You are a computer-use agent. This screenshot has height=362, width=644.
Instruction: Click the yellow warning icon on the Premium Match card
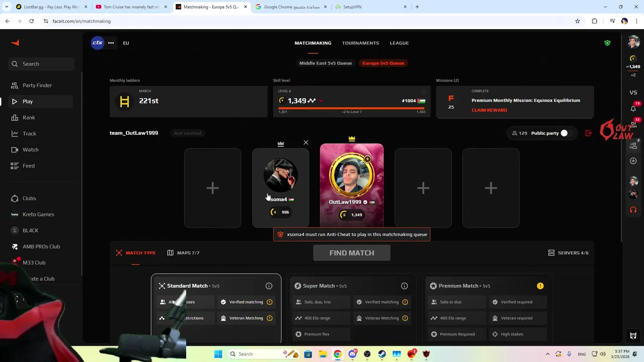(x=540, y=286)
